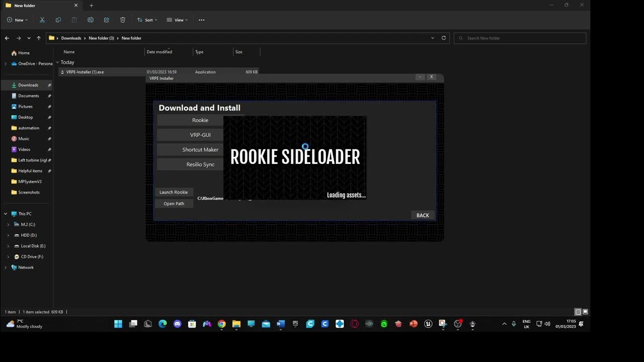Open Discord from the taskbar

click(x=177, y=324)
